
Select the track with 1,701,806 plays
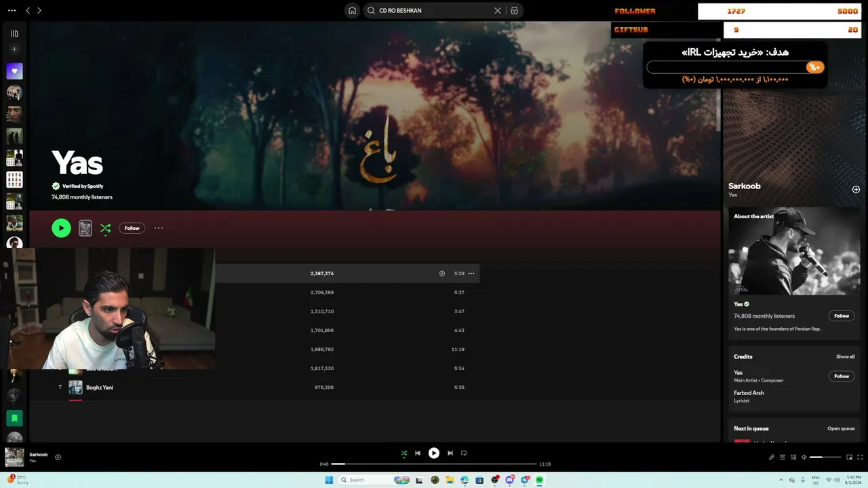coord(347,331)
